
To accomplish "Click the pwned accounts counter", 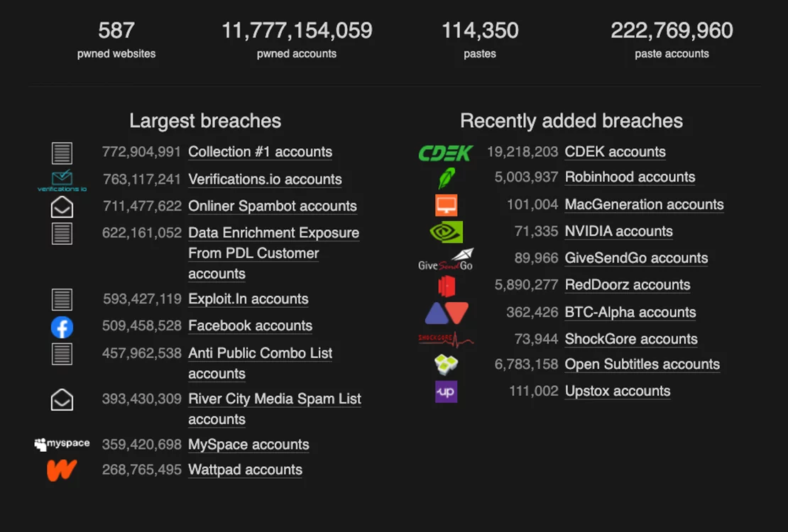I will (297, 31).
